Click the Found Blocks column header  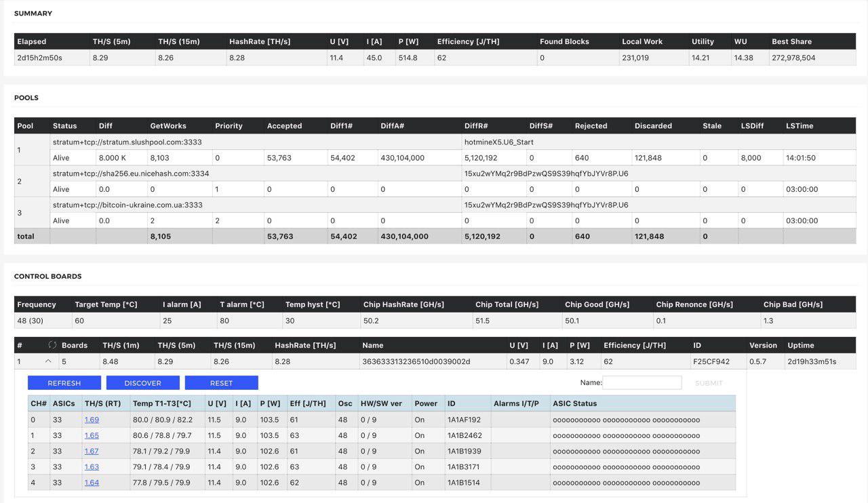[x=564, y=41]
